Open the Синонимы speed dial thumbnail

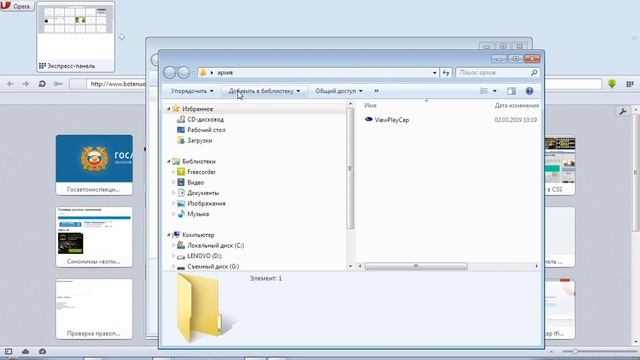94,237
